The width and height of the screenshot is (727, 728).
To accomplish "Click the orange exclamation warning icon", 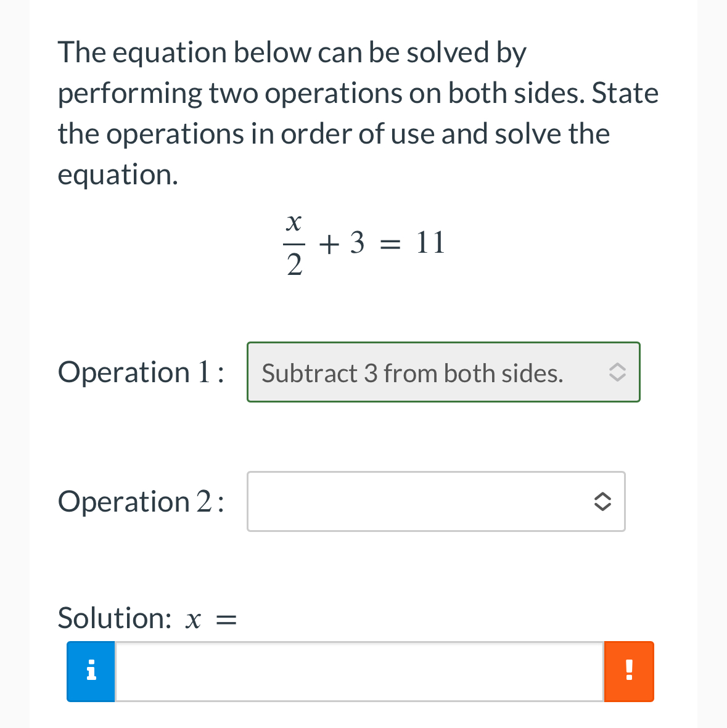I will [629, 671].
